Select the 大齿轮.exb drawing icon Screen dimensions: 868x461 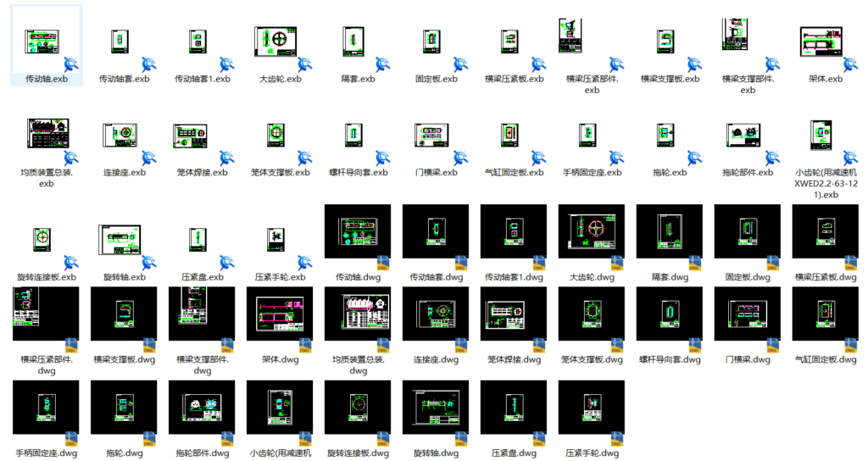(x=275, y=41)
